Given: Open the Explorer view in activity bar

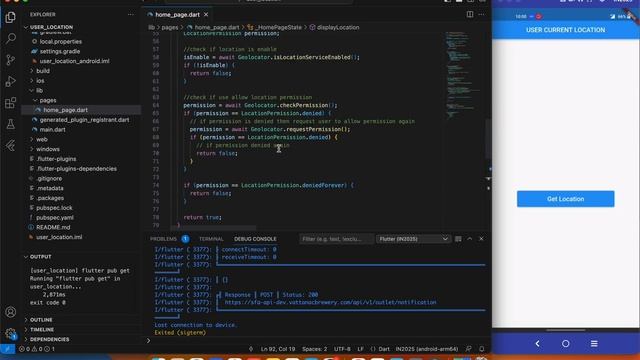Looking at the screenshot, I should pyautogui.click(x=11, y=17).
